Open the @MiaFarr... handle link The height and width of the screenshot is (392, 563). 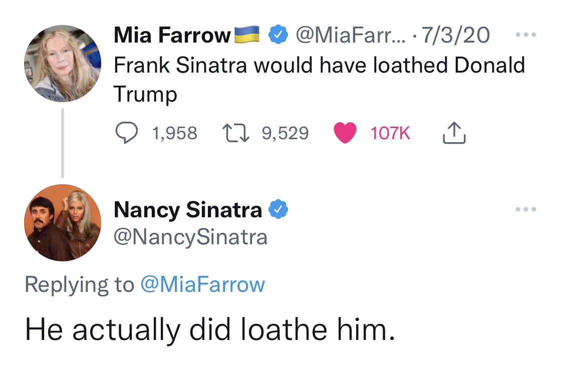point(351,35)
